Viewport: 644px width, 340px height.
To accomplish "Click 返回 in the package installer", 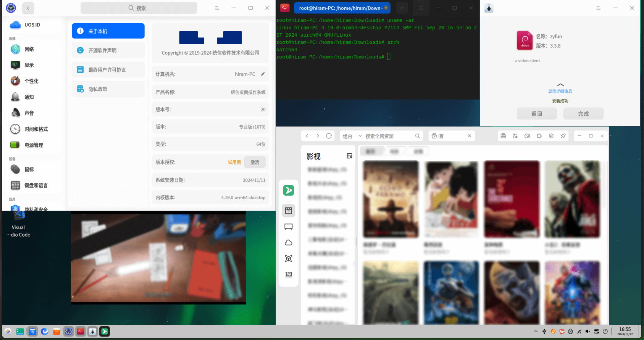I will pos(537,114).
